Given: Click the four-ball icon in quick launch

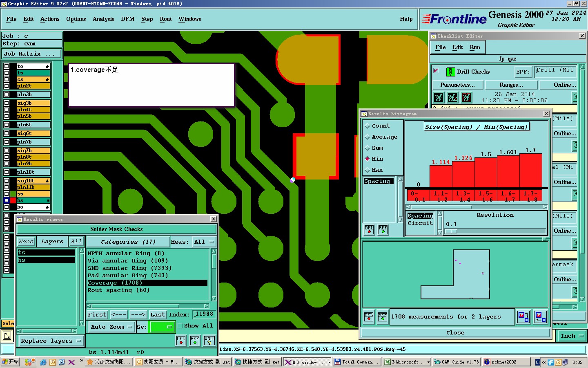Looking at the screenshot, I should [x=29, y=362].
